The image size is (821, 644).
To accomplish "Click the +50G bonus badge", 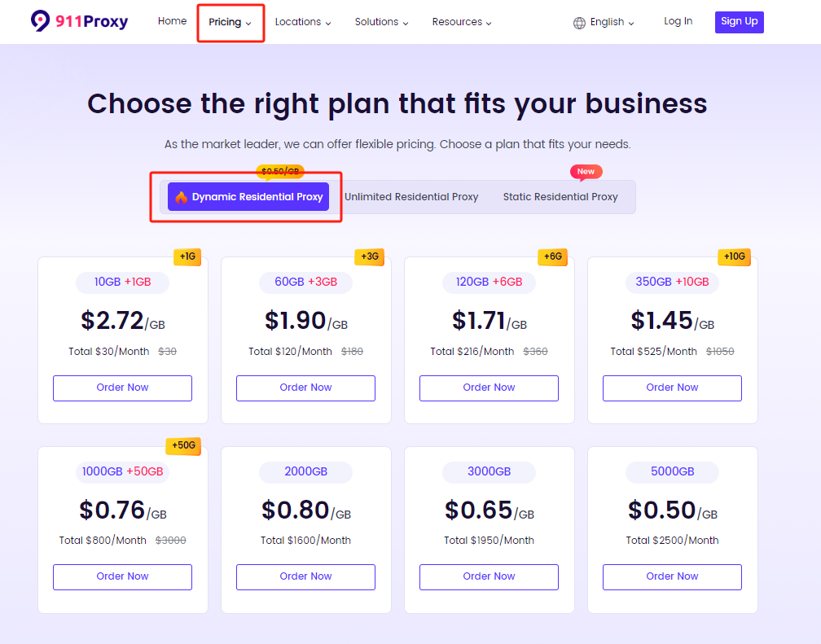I will [x=183, y=445].
